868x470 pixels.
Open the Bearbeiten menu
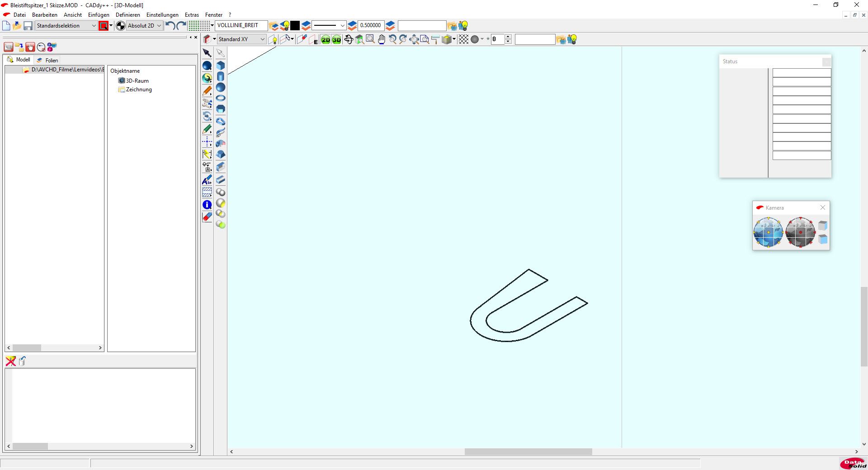click(x=45, y=15)
